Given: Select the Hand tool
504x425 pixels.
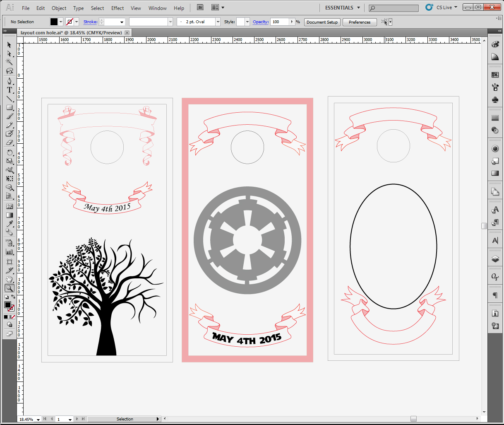Looking at the screenshot, I should 10,280.
